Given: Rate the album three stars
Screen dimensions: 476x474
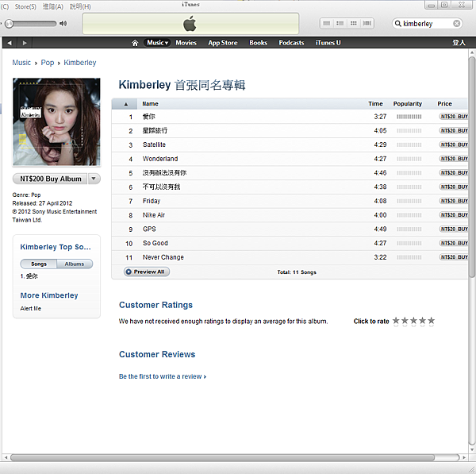Looking at the screenshot, I should tap(413, 321).
